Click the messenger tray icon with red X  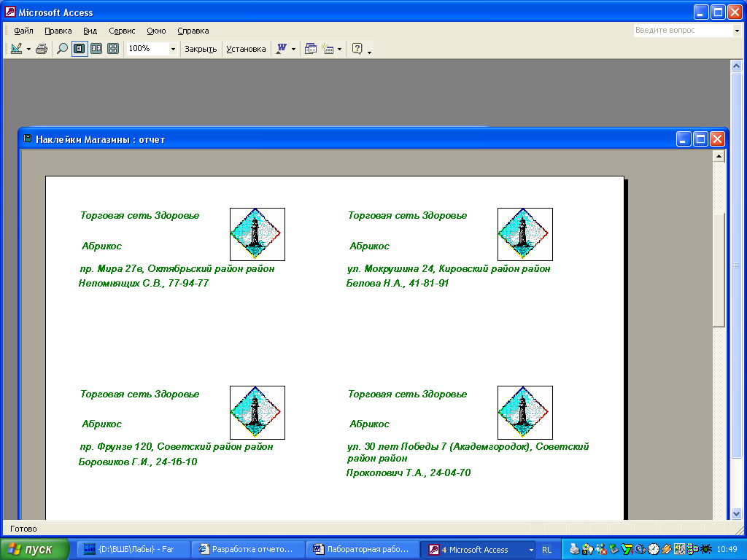pos(601,549)
